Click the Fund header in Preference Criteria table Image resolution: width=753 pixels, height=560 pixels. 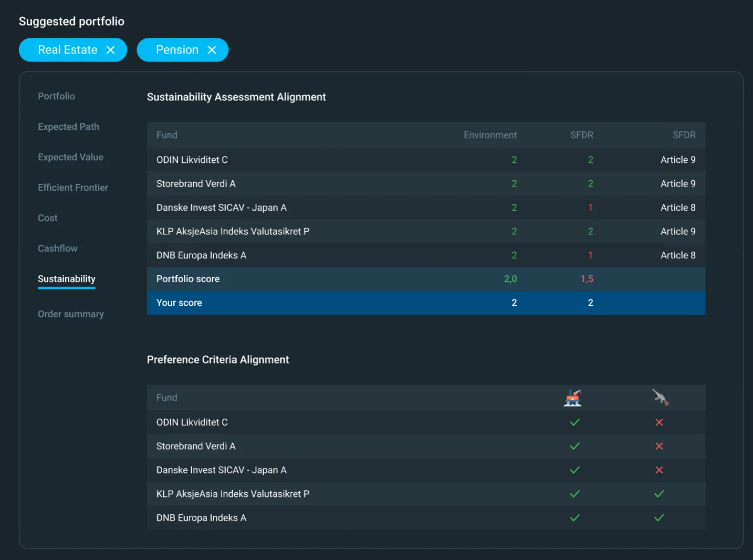[x=167, y=398]
